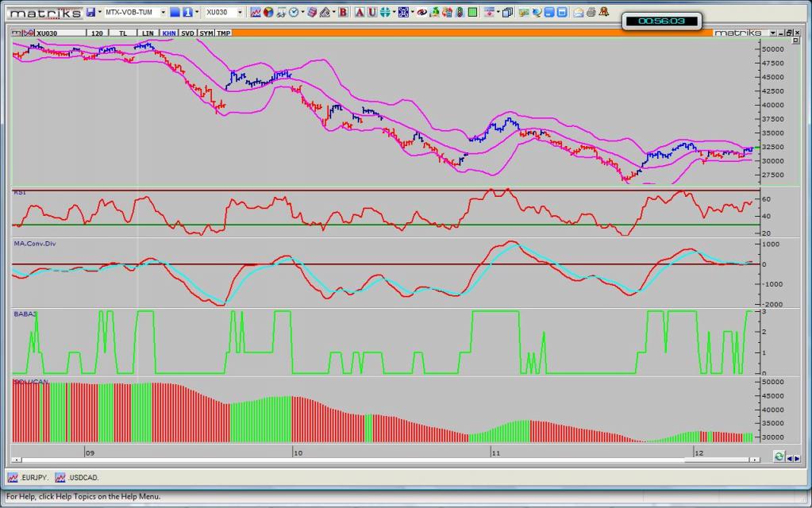Click the clock icon in toolbar
This screenshot has height=508, width=812.
click(x=294, y=12)
